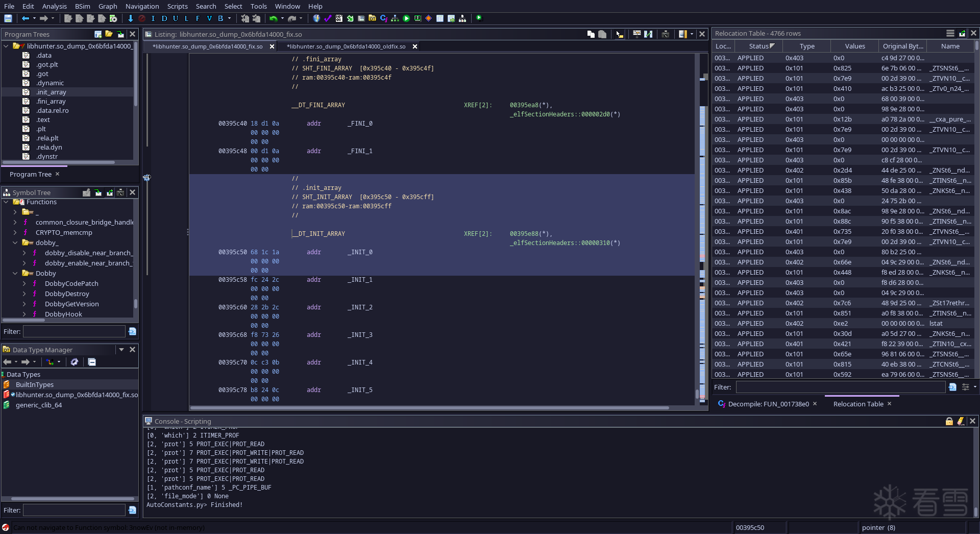Click the Listing horizontal scrollbar
980x534 pixels.
point(429,408)
